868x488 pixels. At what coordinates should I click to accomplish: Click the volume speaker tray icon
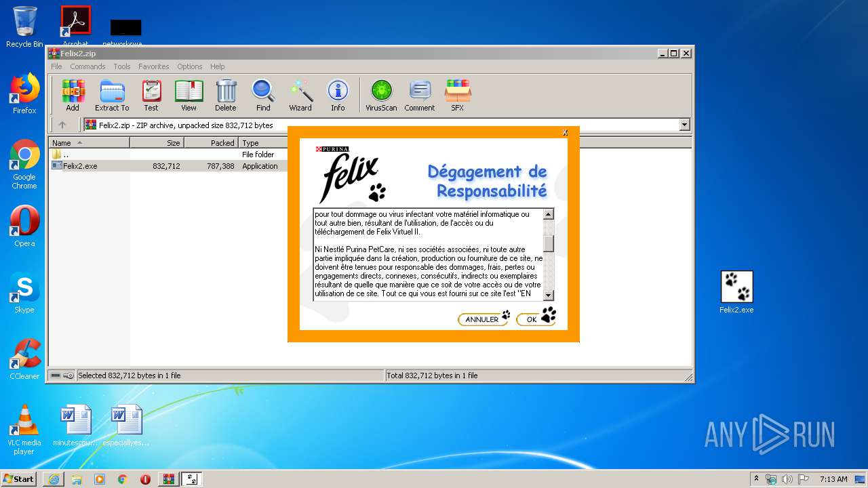click(x=787, y=479)
